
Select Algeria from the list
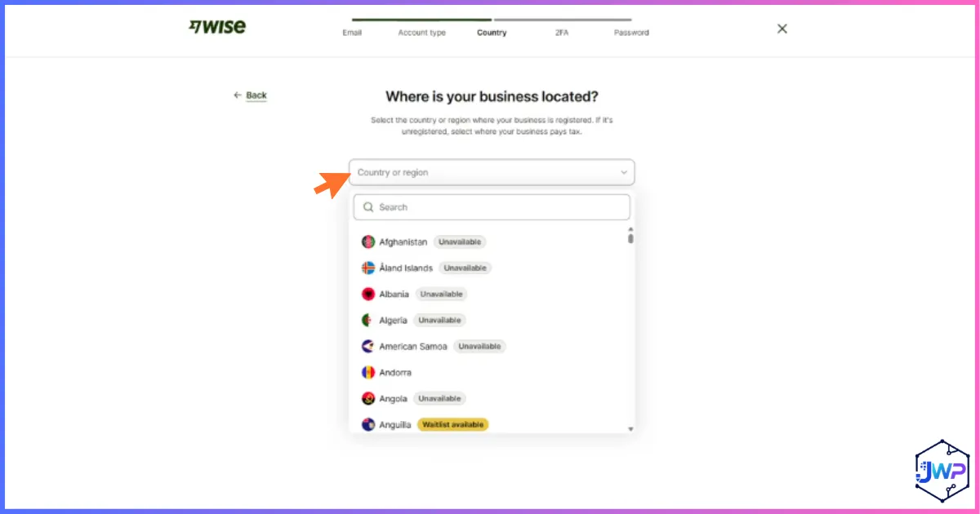(492, 320)
